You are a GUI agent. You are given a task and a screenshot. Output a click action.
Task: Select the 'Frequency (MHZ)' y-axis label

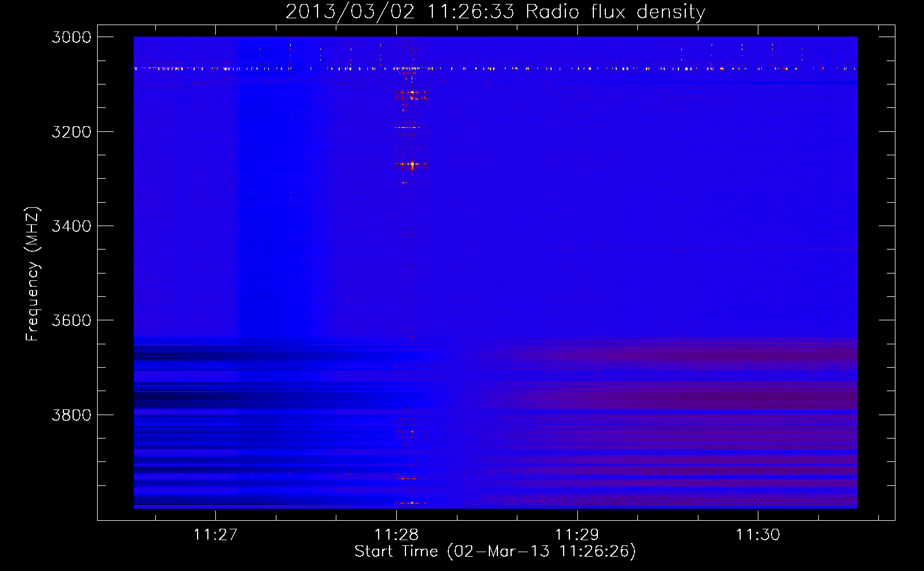pyautogui.click(x=33, y=274)
